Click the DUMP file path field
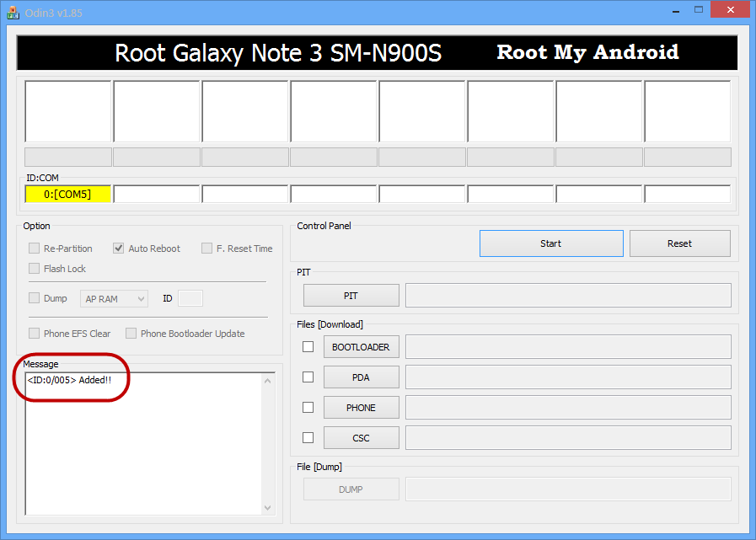756x540 pixels. click(x=568, y=489)
